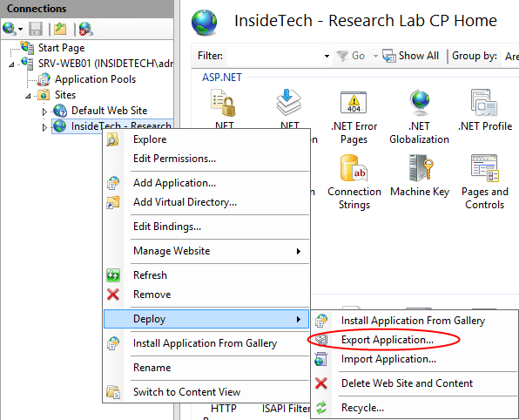Click the green Recycle arrows icon
The image size is (519, 420).
click(320, 408)
